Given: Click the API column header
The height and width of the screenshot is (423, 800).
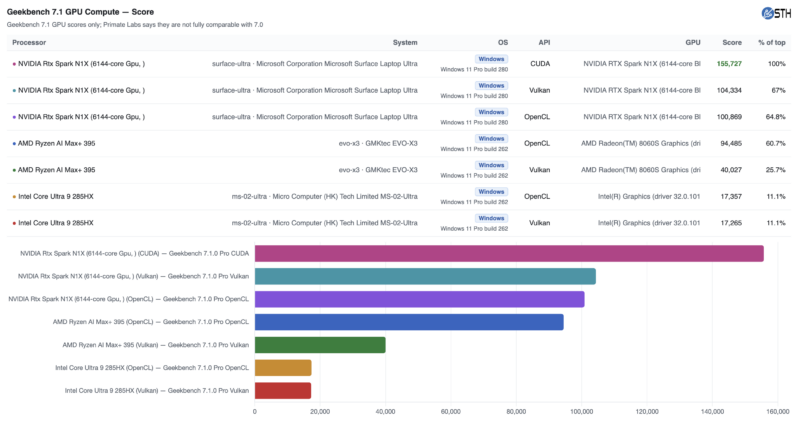Looking at the screenshot, I should pos(544,43).
